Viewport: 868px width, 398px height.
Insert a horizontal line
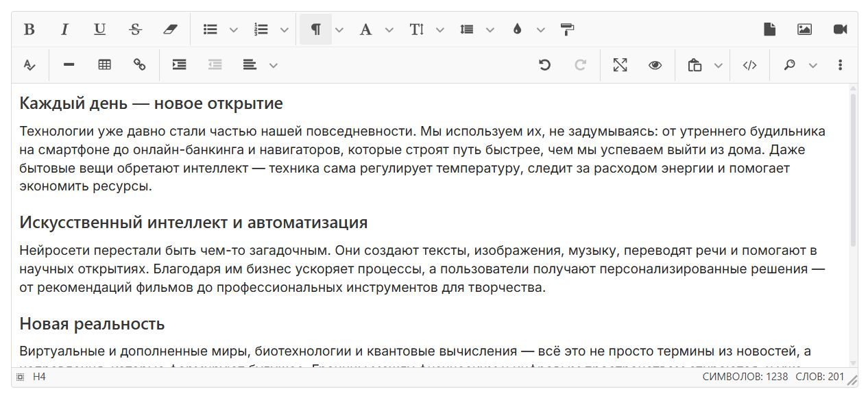click(x=69, y=65)
